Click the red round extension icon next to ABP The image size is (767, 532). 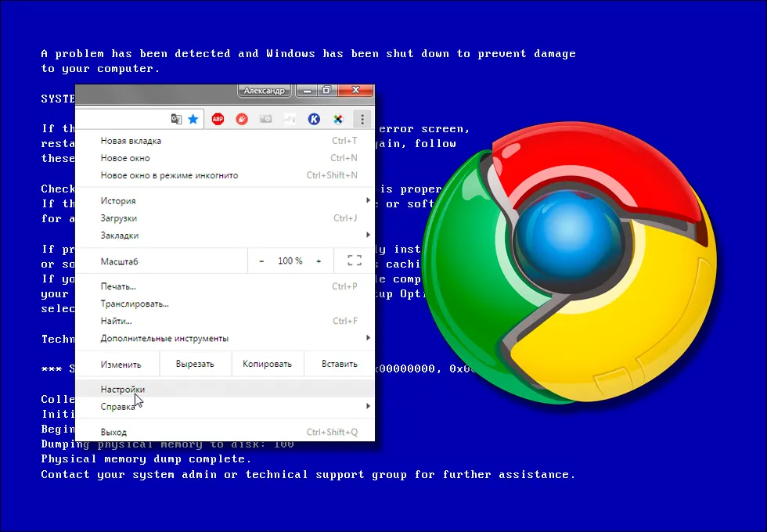[x=242, y=119]
